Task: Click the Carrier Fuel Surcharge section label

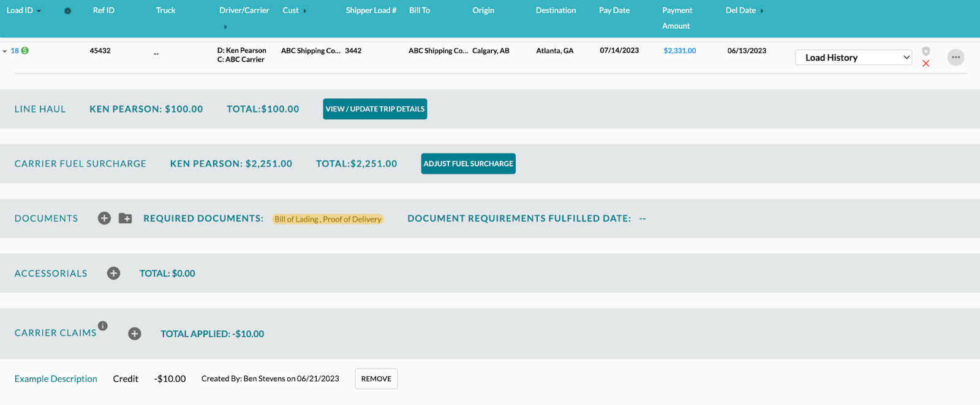Action: coord(80,163)
